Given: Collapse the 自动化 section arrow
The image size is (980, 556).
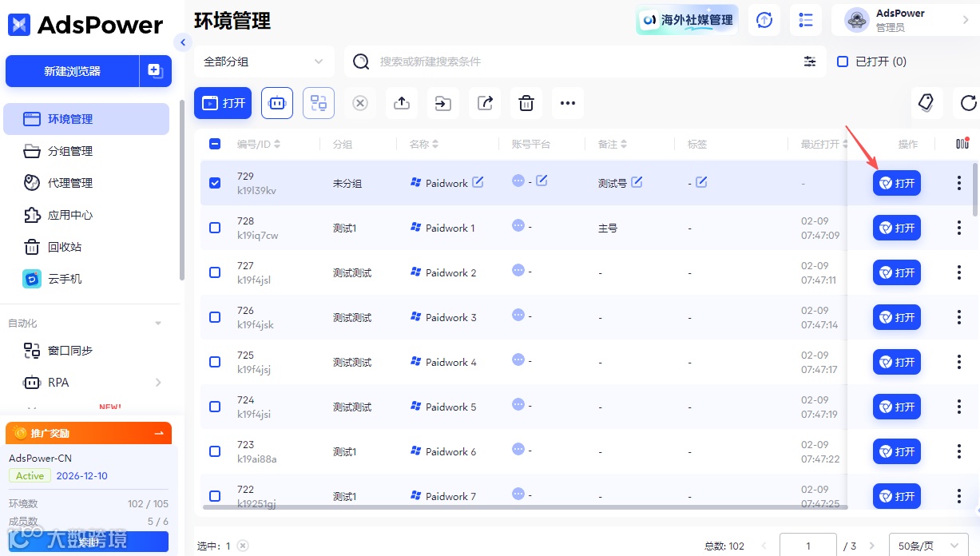Looking at the screenshot, I should point(158,324).
